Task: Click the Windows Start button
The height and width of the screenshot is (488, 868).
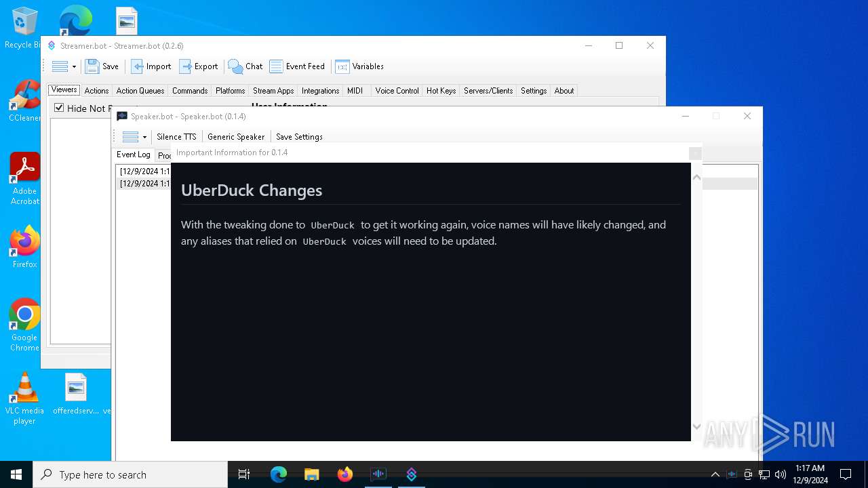Action: click(16, 474)
